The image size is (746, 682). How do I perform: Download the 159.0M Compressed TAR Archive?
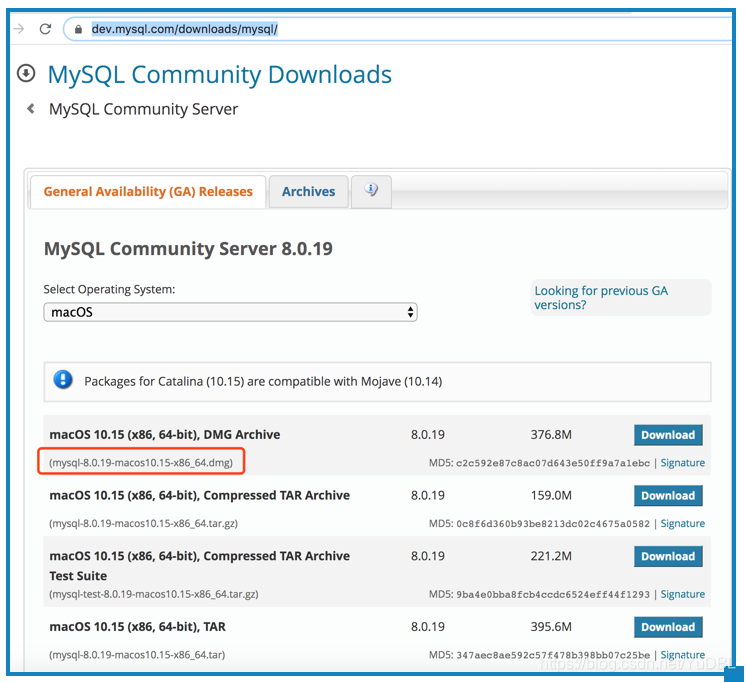(667, 496)
